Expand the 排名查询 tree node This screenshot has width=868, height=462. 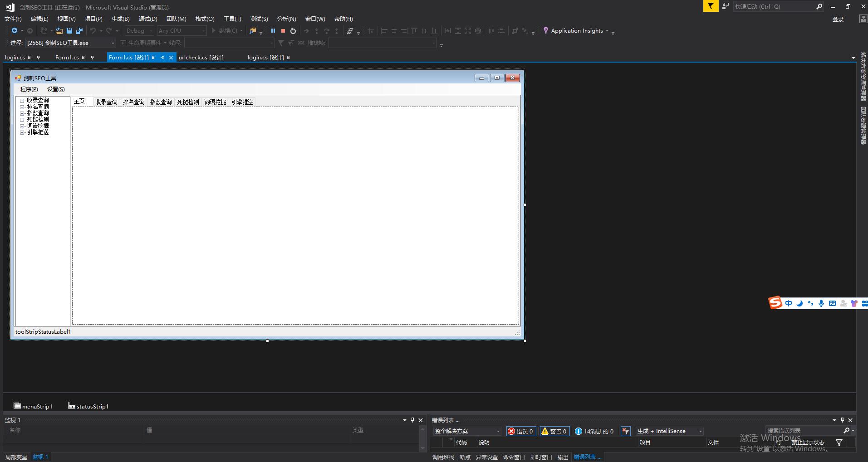click(x=22, y=107)
